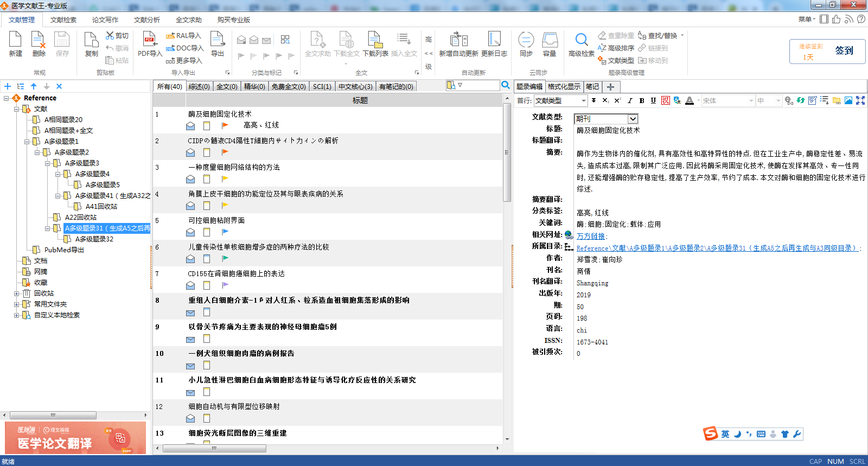Click the 高级检索 magnifier icon

click(x=582, y=40)
